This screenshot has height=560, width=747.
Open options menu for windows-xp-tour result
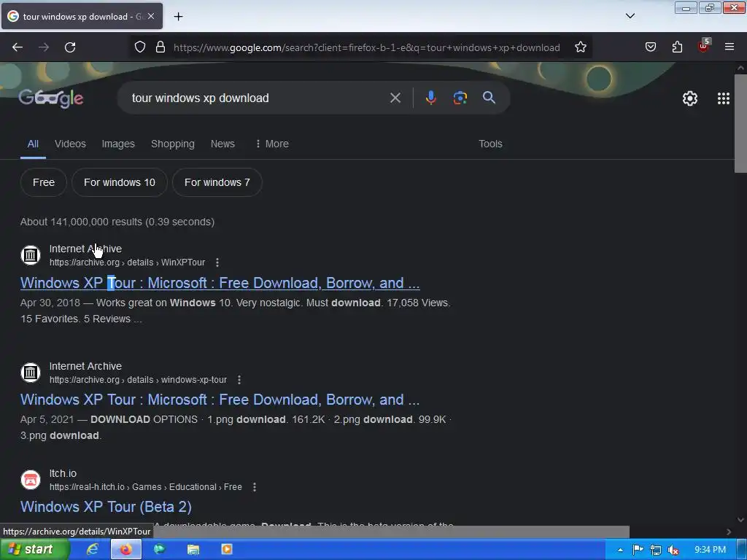(x=239, y=379)
